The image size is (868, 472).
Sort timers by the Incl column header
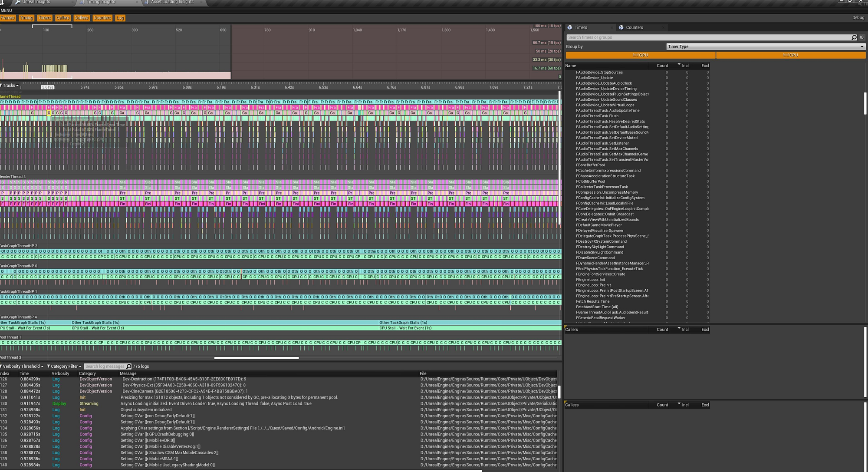point(685,66)
